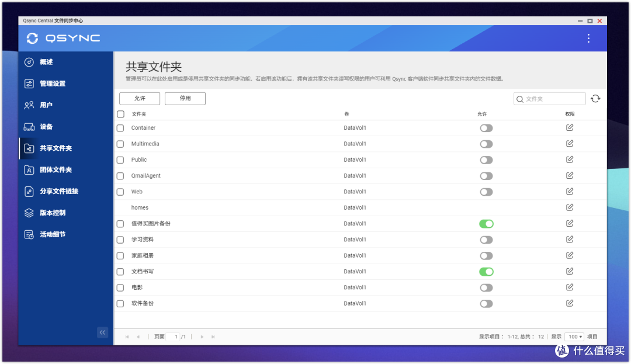This screenshot has width=631, height=364.
Task: Edit permissions for QmailAgent folder
Action: coord(570,175)
